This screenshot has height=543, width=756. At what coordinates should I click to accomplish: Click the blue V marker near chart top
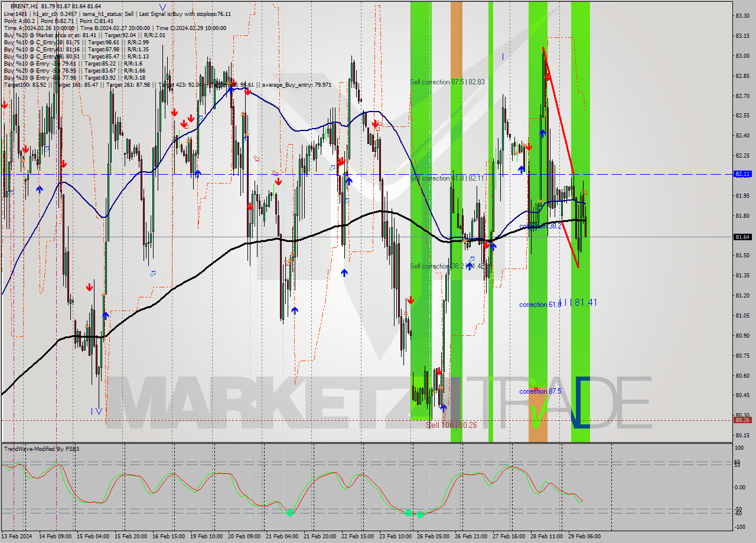(x=162, y=8)
